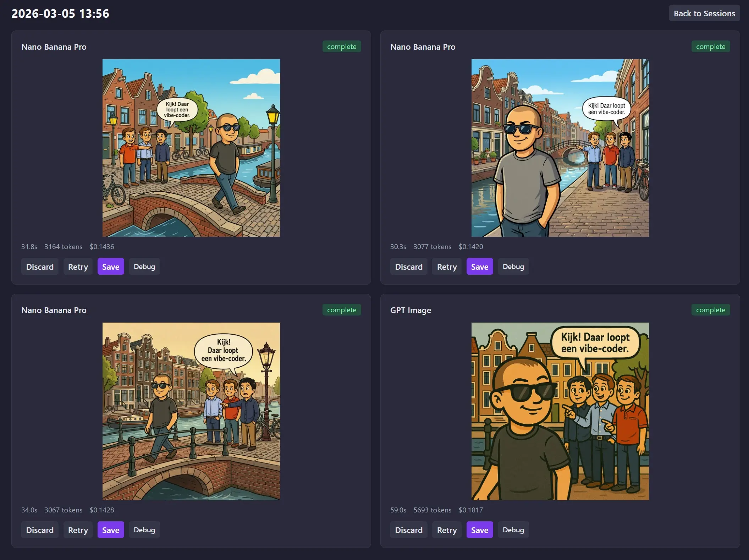Save the top-left Nano Banana Pro image
Viewport: 749px width, 560px height.
tap(111, 267)
